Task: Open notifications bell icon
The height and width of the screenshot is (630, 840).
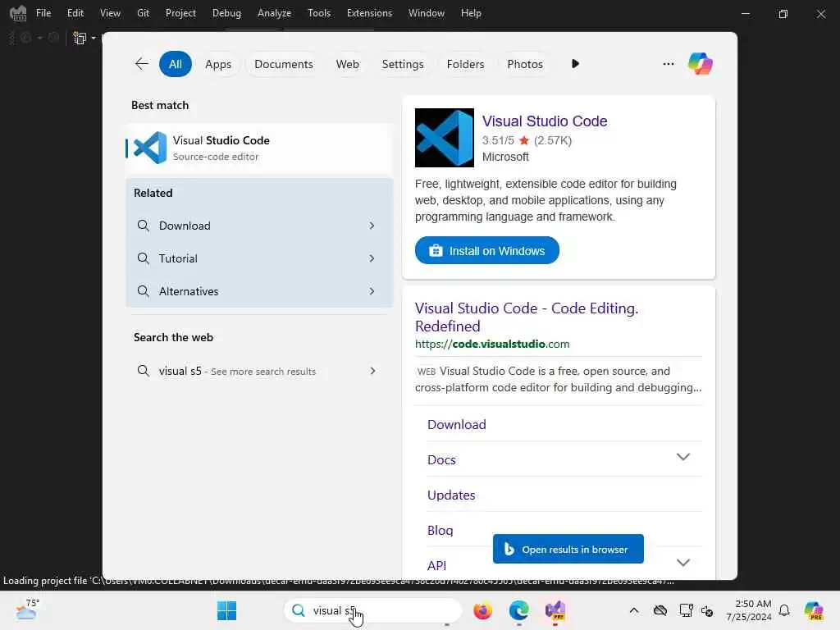Action: point(784,610)
